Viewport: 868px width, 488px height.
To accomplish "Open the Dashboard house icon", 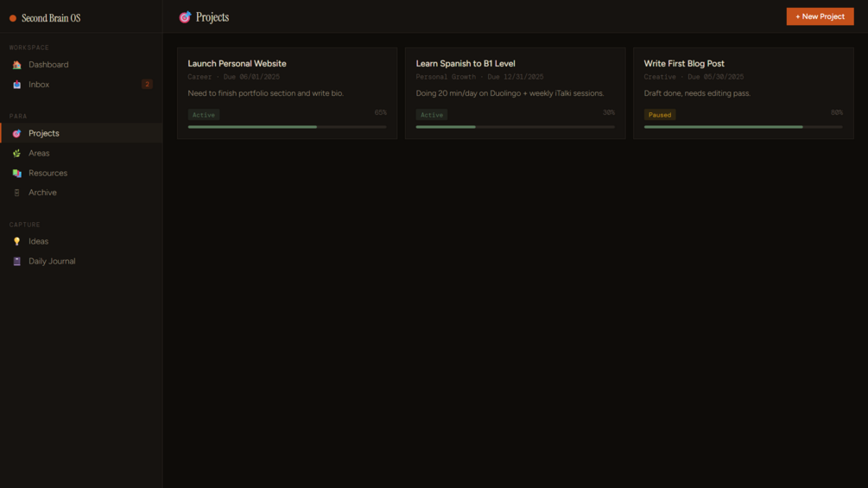I will 16,65.
